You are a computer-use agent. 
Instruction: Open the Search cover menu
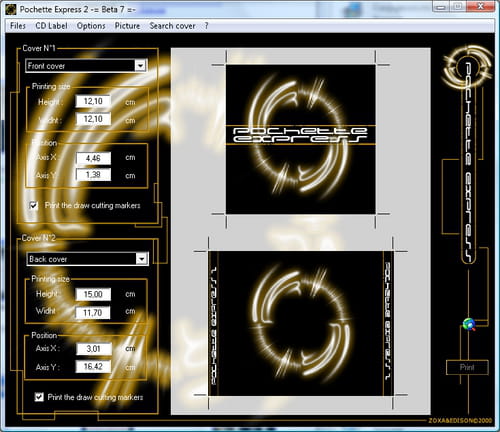pos(172,26)
